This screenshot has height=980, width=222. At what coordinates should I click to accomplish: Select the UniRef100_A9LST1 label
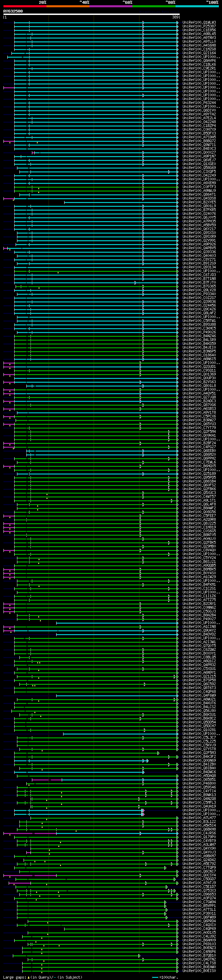(x=199, y=501)
